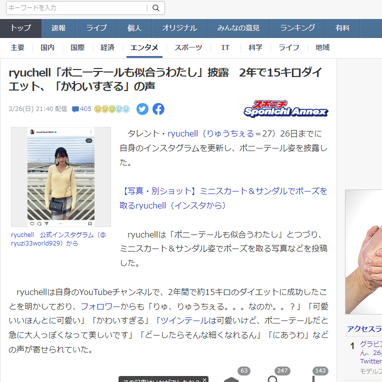This screenshot has height=382, width=382.
Task: Share the article on Twitter
Action: (142, 109)
